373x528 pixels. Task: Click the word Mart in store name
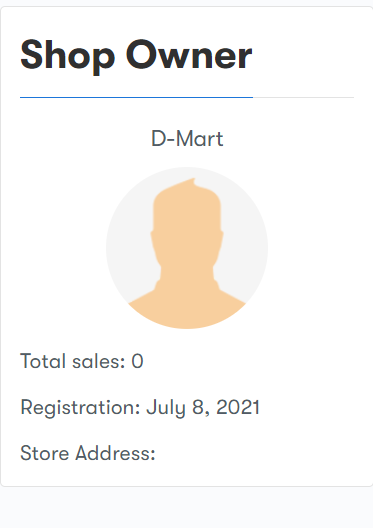click(199, 138)
